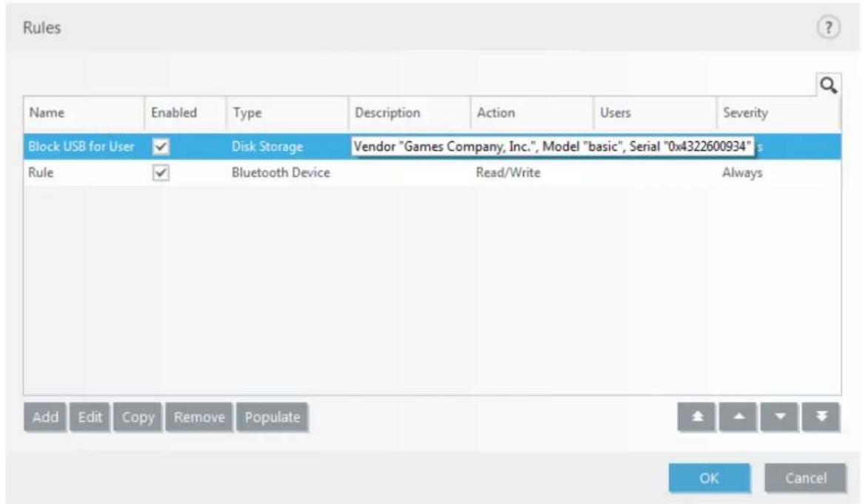863x504 pixels.
Task: Toggle Enabled checkbox for Rule row
Action: [x=161, y=172]
